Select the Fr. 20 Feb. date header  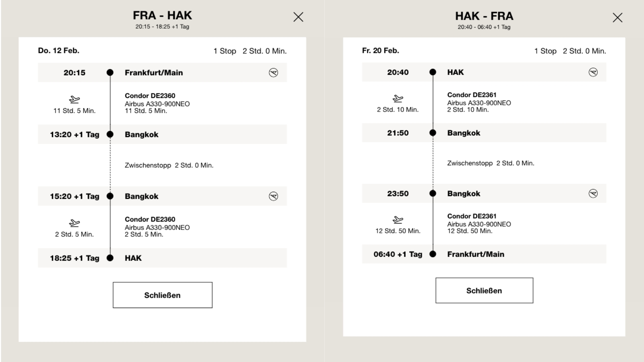380,51
